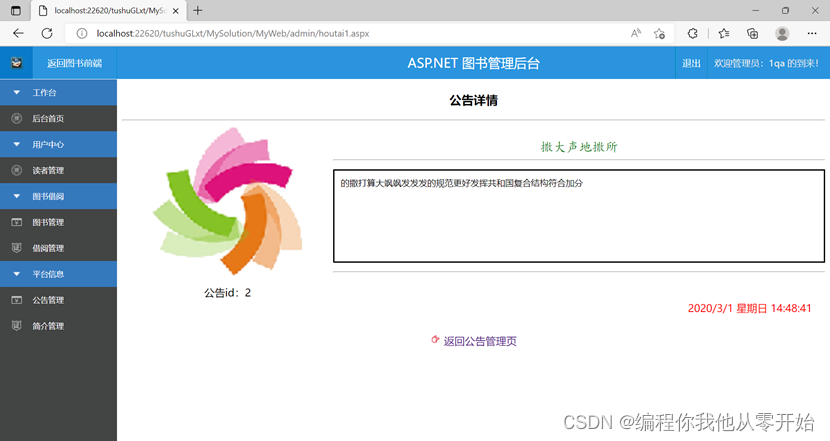Open a new browser tab
This screenshot has width=830, height=441.
click(197, 10)
